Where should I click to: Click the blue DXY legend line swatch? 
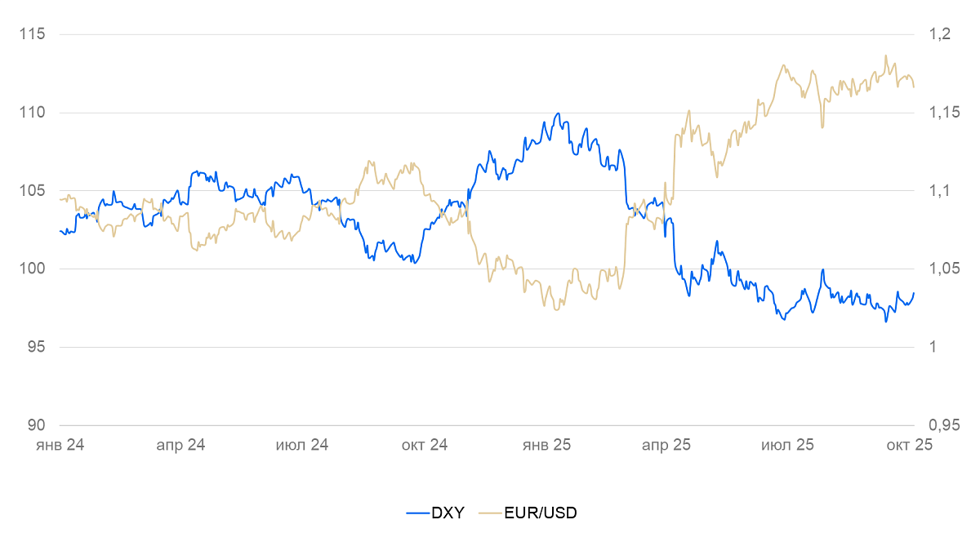coord(417,513)
